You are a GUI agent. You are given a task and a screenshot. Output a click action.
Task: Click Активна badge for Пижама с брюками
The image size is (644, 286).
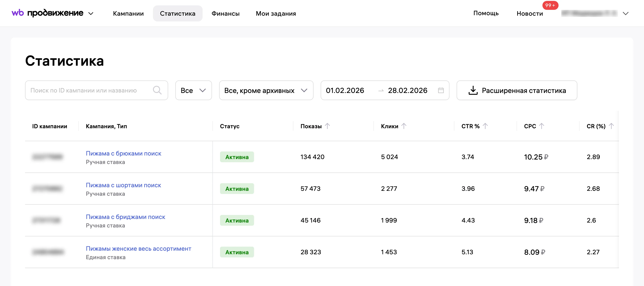[x=237, y=157]
